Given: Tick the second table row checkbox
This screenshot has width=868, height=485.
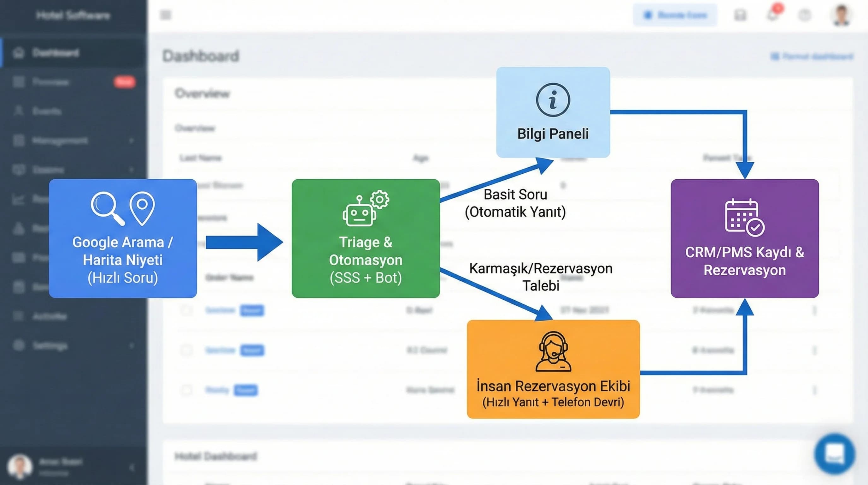Looking at the screenshot, I should coord(186,350).
